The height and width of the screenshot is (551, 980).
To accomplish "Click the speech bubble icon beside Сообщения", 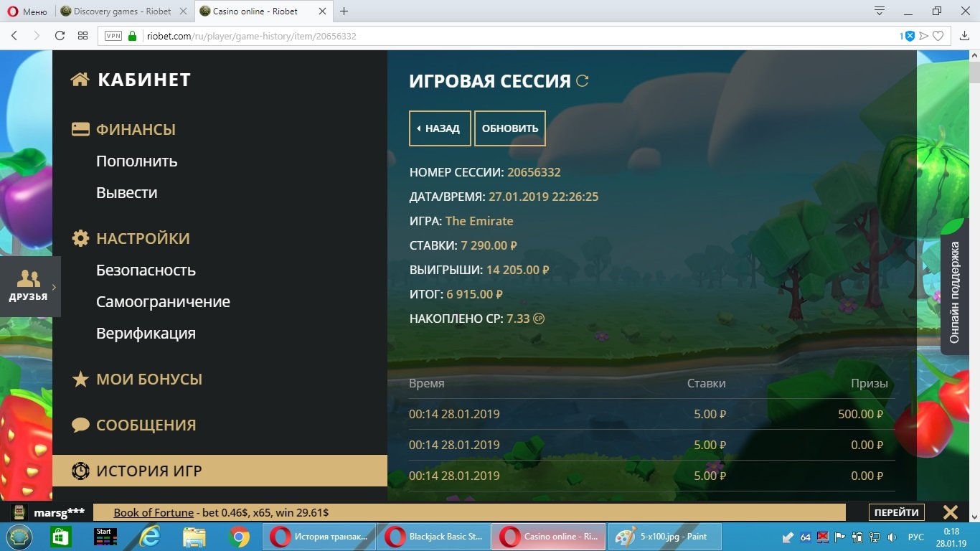I will click(80, 425).
